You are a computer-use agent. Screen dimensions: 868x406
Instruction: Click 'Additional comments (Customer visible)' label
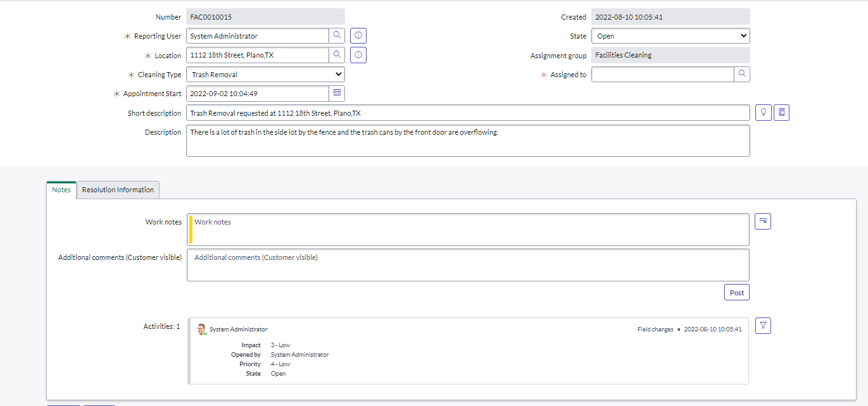(120, 257)
